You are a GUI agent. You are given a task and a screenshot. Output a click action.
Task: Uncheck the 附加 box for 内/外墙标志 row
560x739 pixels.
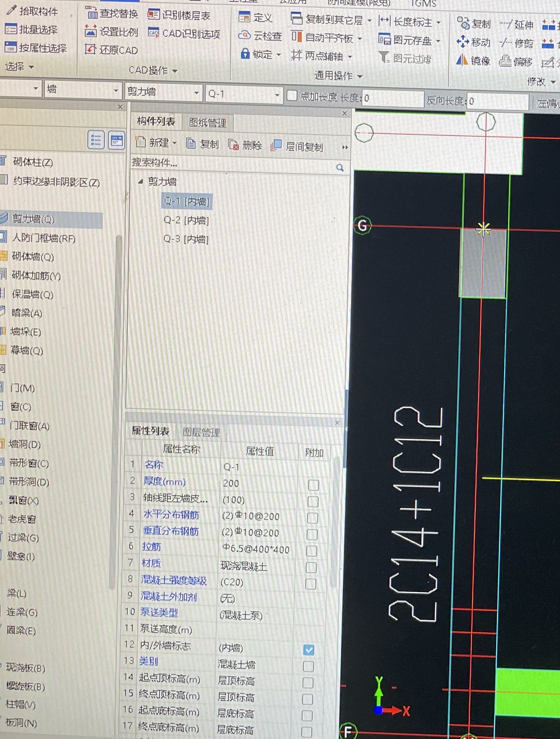point(309,650)
